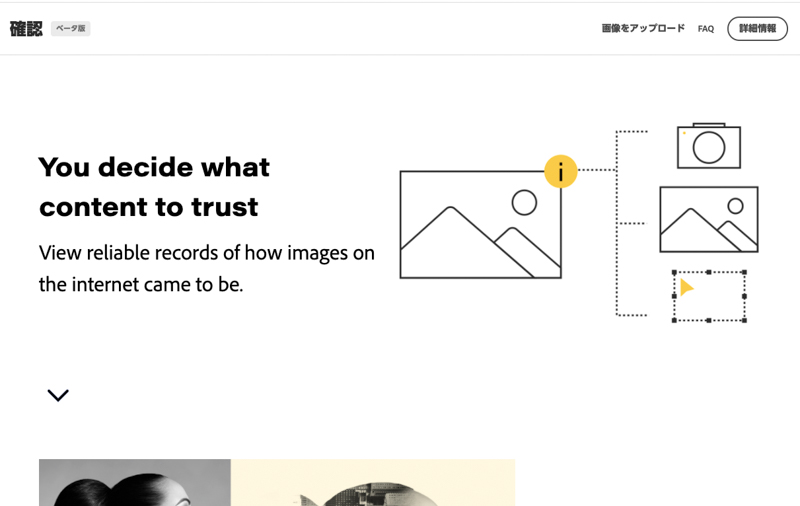The height and width of the screenshot is (506, 800).
Task: Click the mountain shape in large illustration
Action: (455, 245)
